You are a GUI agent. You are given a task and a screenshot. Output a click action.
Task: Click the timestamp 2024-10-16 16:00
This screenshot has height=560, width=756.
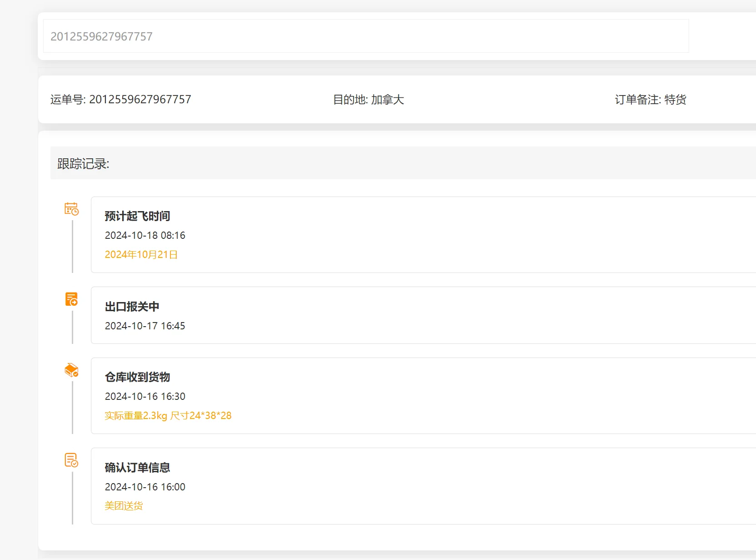[x=145, y=487]
